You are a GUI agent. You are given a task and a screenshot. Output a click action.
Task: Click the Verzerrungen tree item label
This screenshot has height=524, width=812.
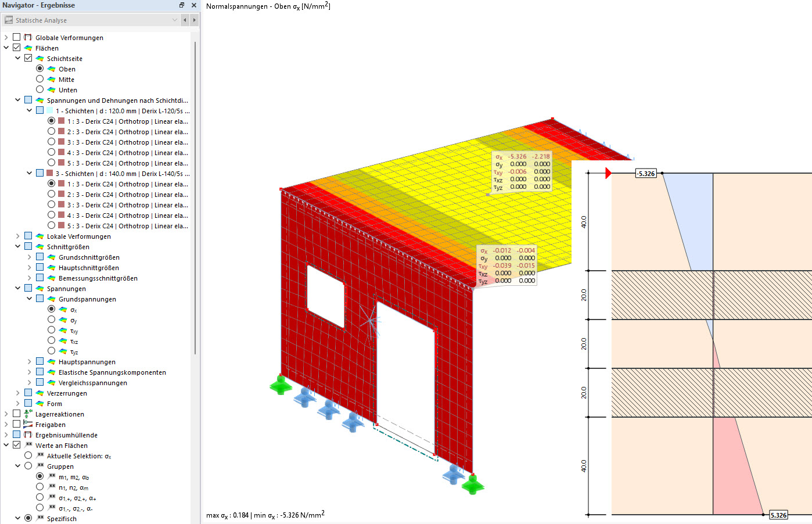tap(67, 393)
